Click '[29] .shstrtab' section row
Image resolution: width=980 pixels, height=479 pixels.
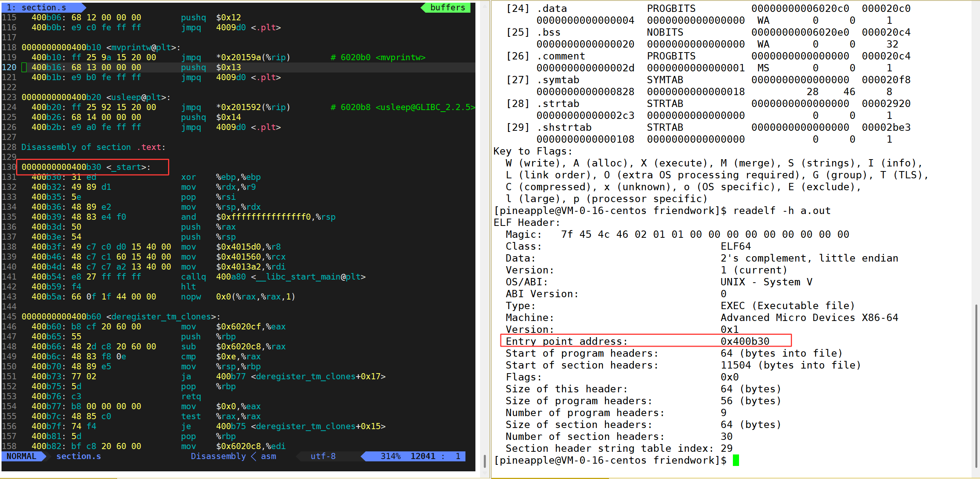(708, 133)
